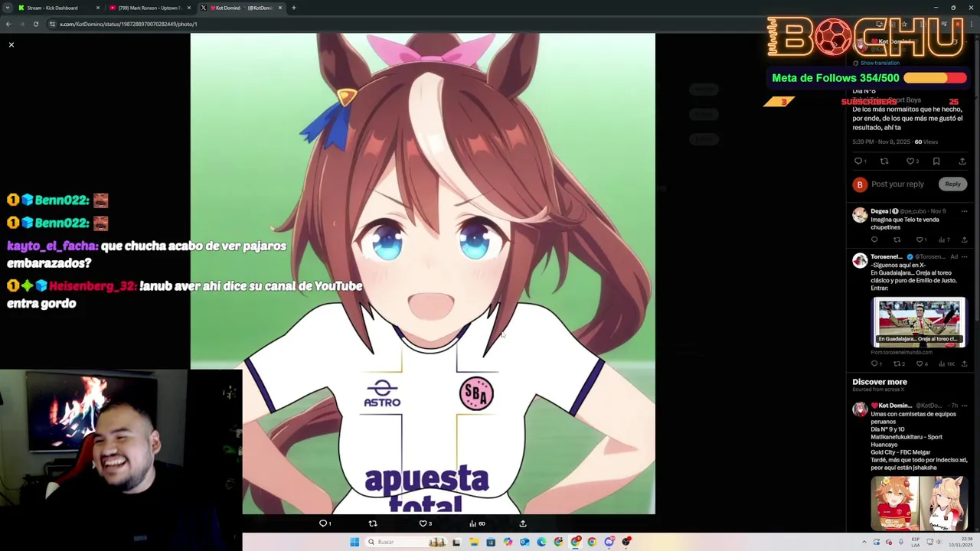Open the Windows Start menu

click(x=354, y=542)
